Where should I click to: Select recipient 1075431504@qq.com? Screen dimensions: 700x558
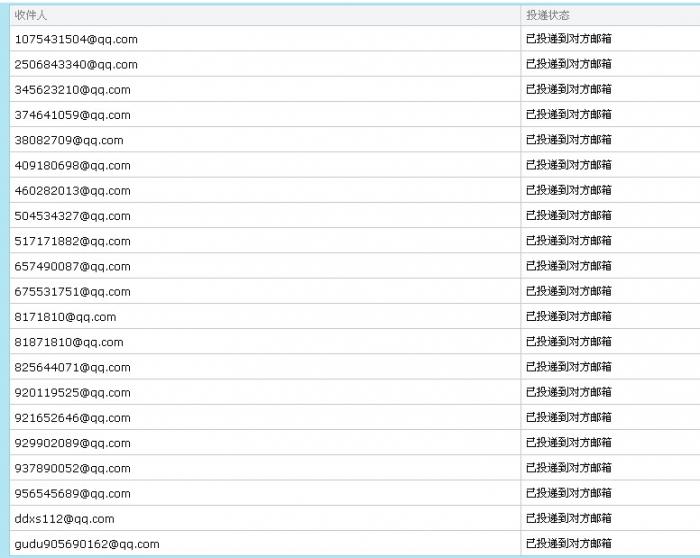76,39
